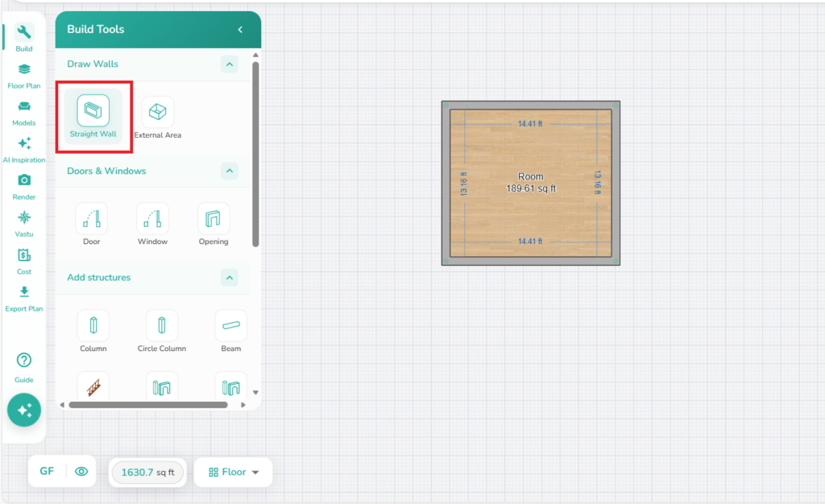Toggle floor visibility eye icon
The height and width of the screenshot is (504, 825).
click(x=81, y=472)
